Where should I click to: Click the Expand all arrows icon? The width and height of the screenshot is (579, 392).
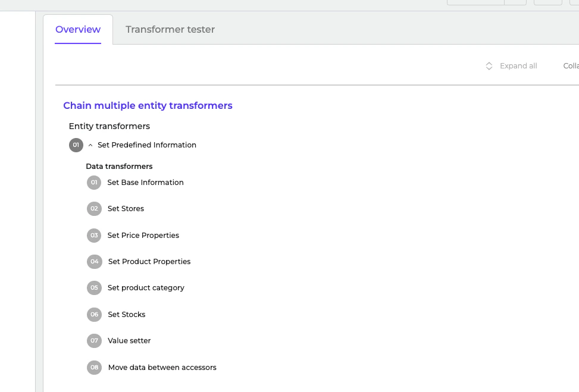point(489,66)
